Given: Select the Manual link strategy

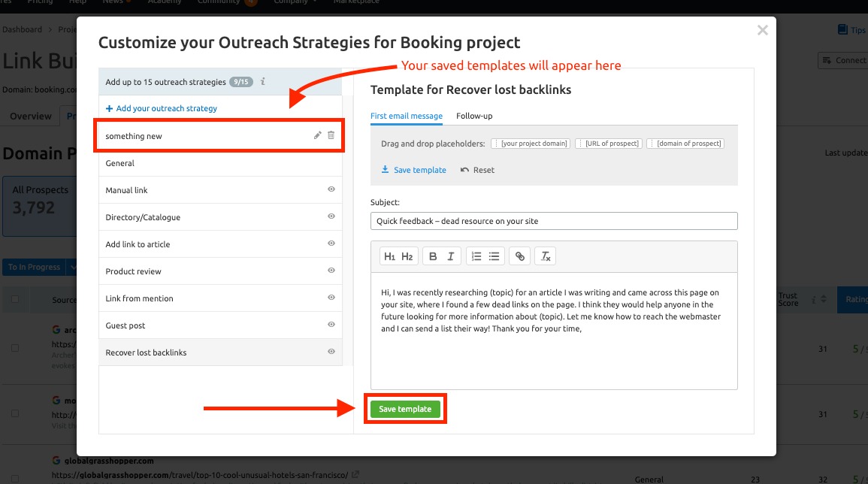Looking at the screenshot, I should (x=220, y=190).
